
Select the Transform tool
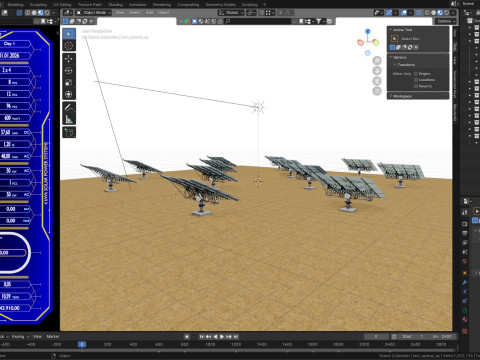click(x=69, y=94)
